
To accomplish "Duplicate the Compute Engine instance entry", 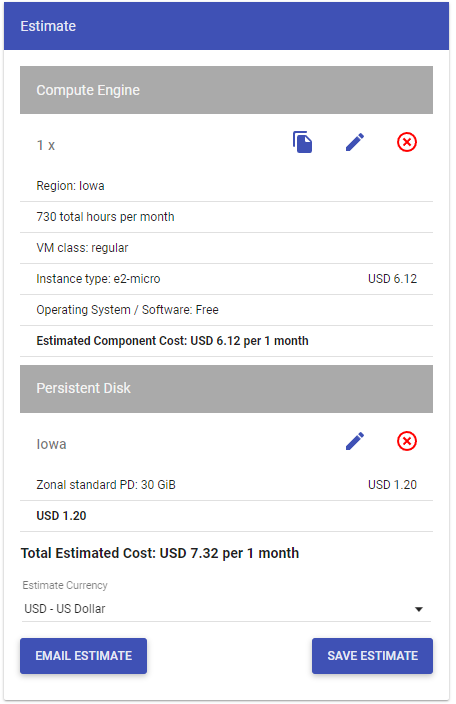I will 303,142.
